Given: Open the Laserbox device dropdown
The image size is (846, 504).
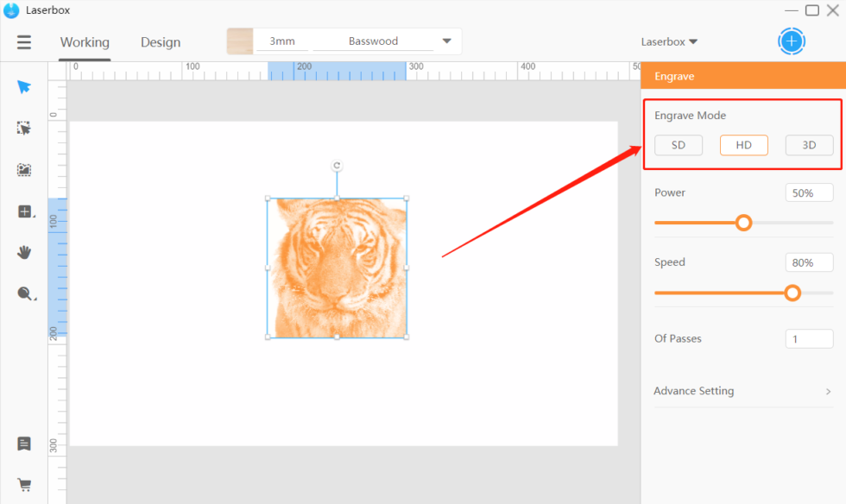Looking at the screenshot, I should click(x=669, y=41).
